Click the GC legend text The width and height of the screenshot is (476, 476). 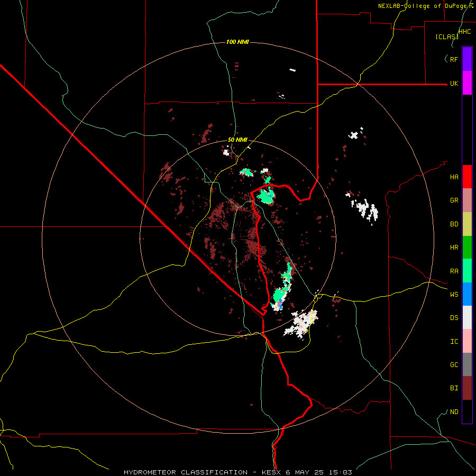point(454,364)
